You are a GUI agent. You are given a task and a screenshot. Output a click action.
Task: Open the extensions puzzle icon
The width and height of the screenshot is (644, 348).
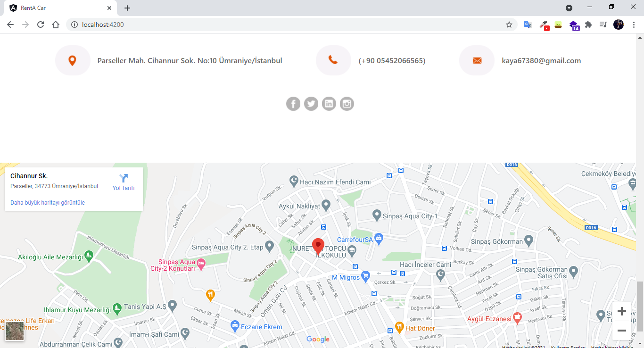[588, 25]
